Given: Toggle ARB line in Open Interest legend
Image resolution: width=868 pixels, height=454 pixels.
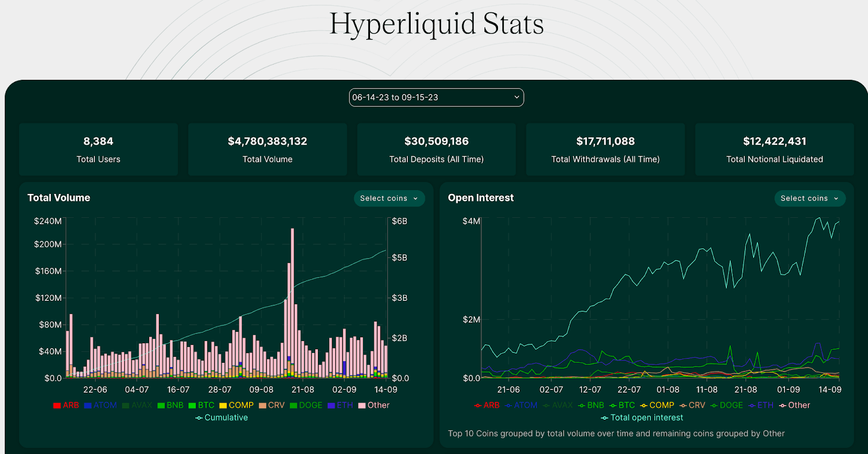Looking at the screenshot, I should pos(487,405).
